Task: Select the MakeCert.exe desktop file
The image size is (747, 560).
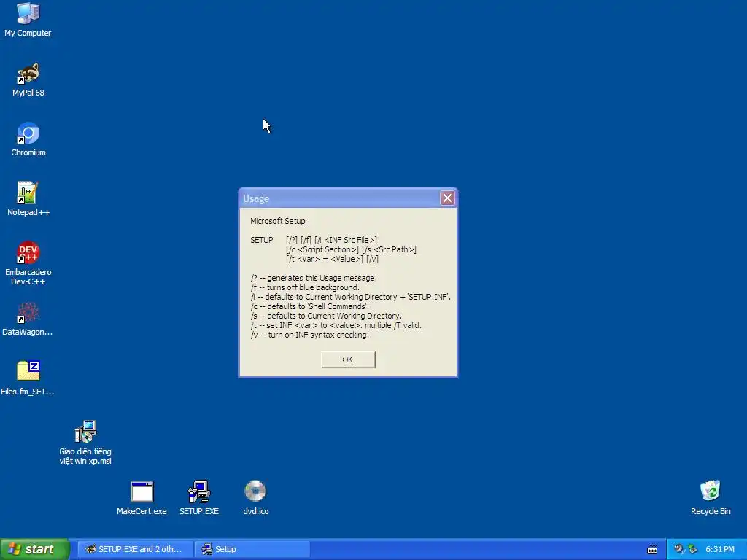Action: point(142,498)
